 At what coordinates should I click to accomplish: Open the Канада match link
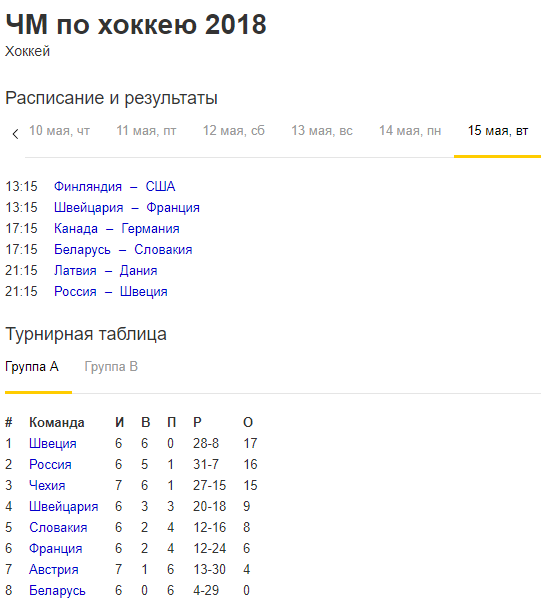(76, 228)
